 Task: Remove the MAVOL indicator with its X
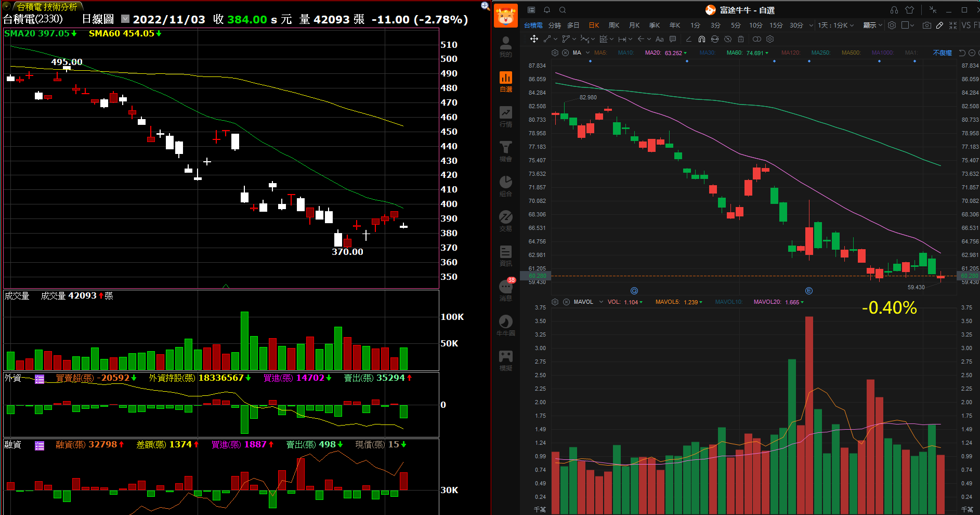(x=566, y=302)
